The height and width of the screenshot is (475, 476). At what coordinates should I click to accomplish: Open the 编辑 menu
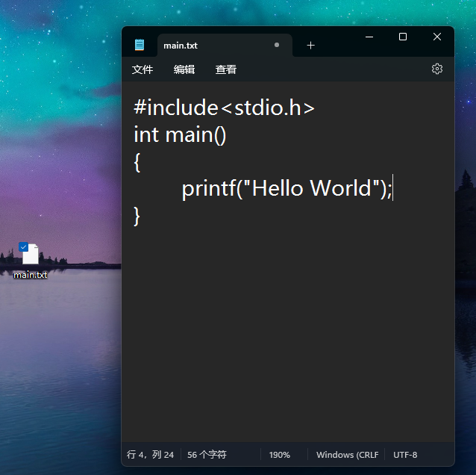pyautogui.click(x=184, y=69)
